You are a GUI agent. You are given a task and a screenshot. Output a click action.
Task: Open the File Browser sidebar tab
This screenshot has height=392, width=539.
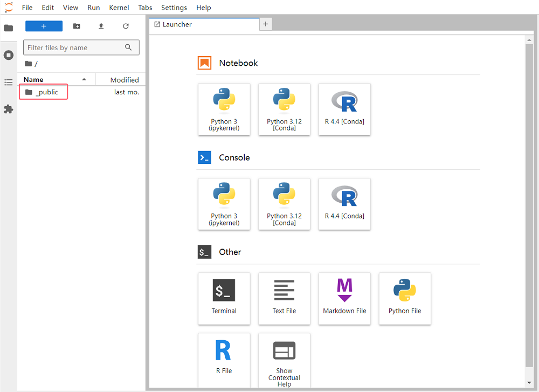[x=9, y=28]
